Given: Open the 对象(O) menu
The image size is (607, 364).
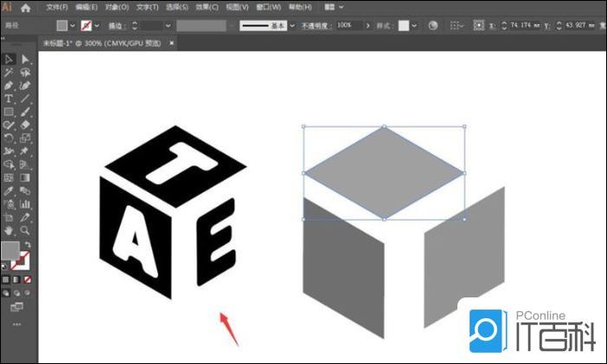Looking at the screenshot, I should (118, 8).
